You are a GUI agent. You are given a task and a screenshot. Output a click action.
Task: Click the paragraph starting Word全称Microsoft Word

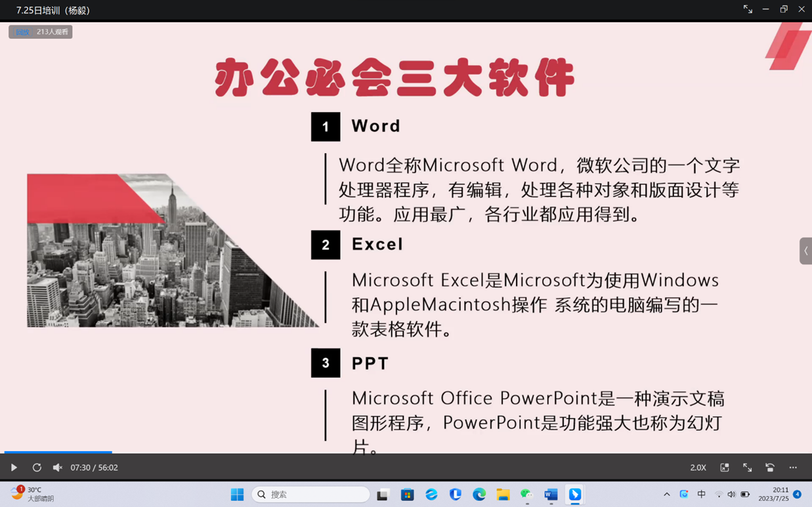click(x=539, y=190)
